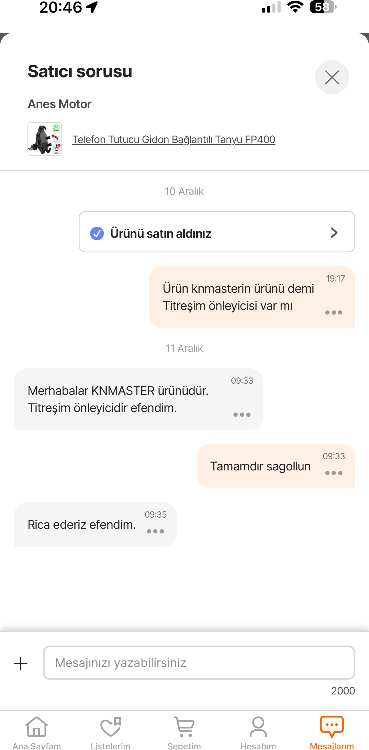Viewport: 369px width, 750px height.
Task: Open options dots on KNMASTER reply
Action: coord(242,415)
